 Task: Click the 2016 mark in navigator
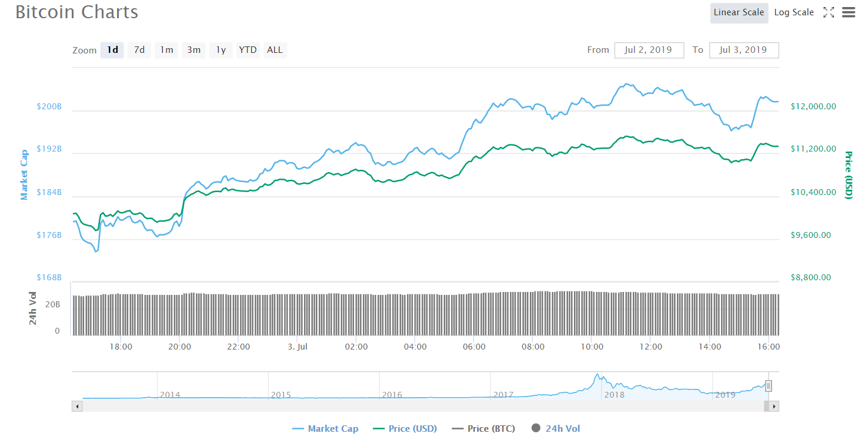tap(392, 395)
